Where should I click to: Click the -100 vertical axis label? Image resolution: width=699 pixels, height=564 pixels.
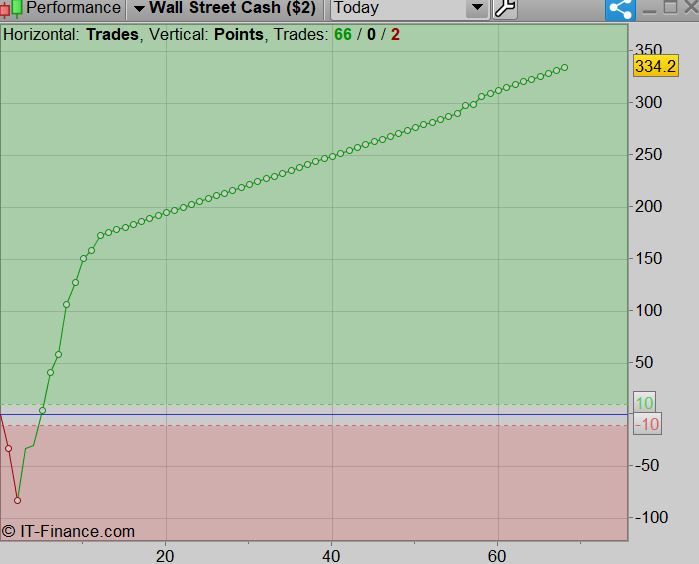coord(651,518)
